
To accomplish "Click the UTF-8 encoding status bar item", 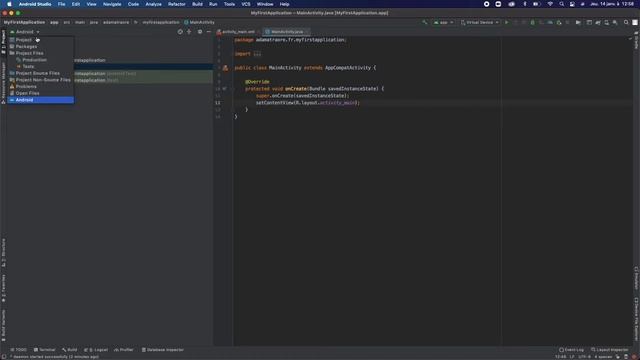I will 584,357.
